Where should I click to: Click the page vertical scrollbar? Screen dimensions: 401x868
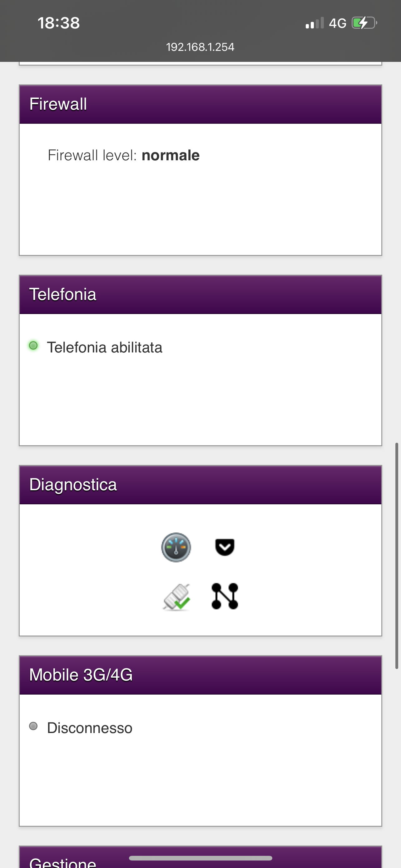(397, 556)
